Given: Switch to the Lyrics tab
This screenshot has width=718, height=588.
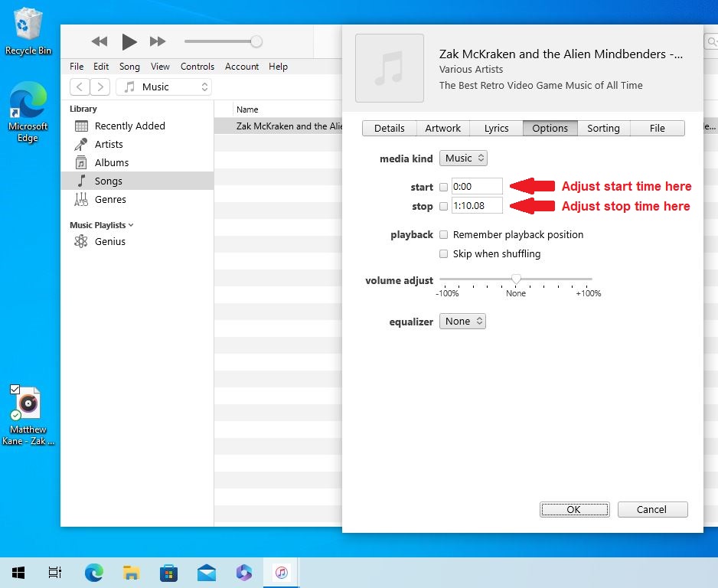Looking at the screenshot, I should (x=496, y=128).
